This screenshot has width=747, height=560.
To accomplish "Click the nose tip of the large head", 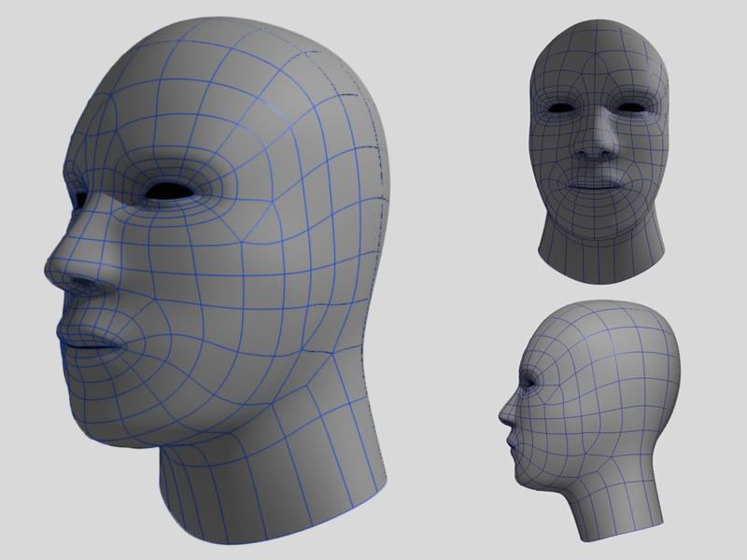I will (58, 271).
